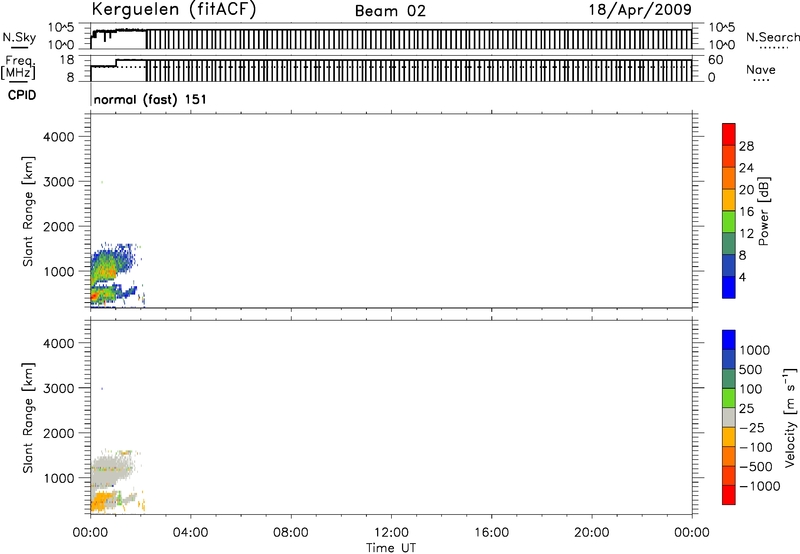Viewport: 800px width, 554px height.
Task: Click the 'CPID' label
Action: click(x=22, y=95)
